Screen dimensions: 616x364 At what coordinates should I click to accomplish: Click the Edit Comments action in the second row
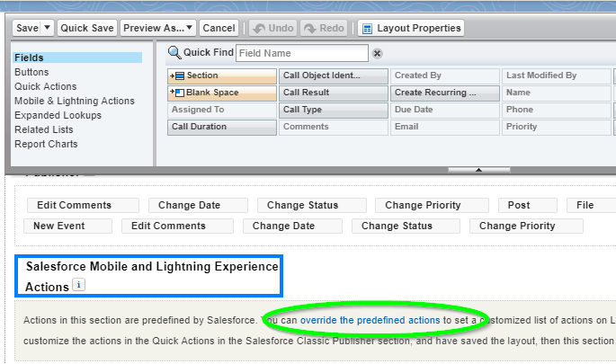tap(177, 226)
